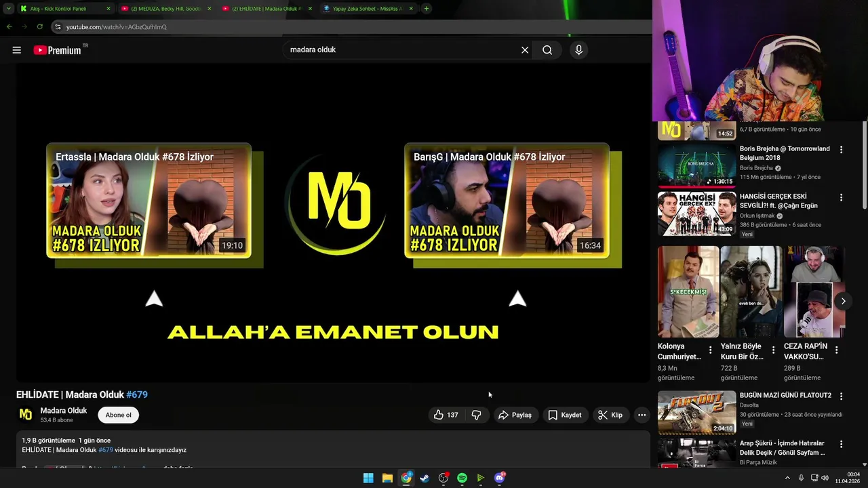Open the HANGİSİ GERÇEK EX thumbnail
Viewport: 868px width, 488px height.
click(x=696, y=213)
